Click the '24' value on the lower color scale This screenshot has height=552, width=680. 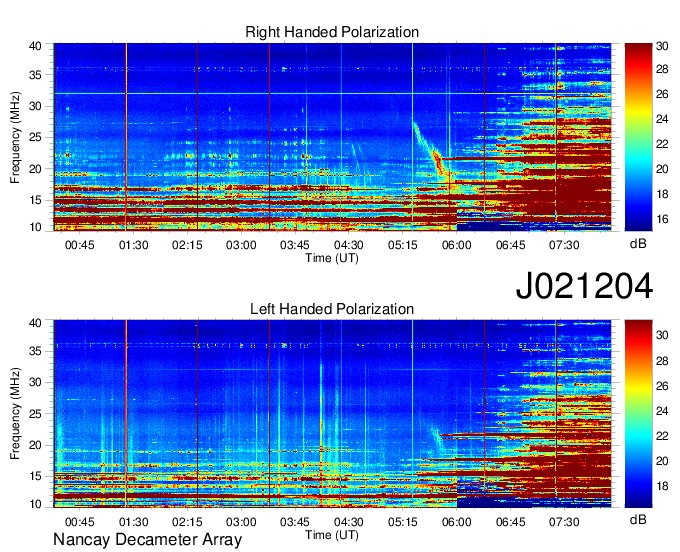(662, 411)
